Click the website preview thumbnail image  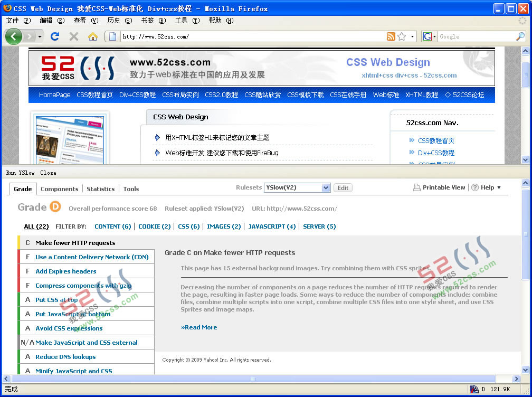[70, 139]
